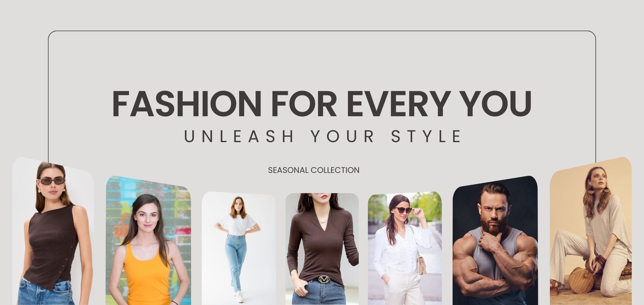Select the brown V-neck long sleeve photo
Image resolution: width=644 pixels, height=305 pixels.
click(x=322, y=249)
